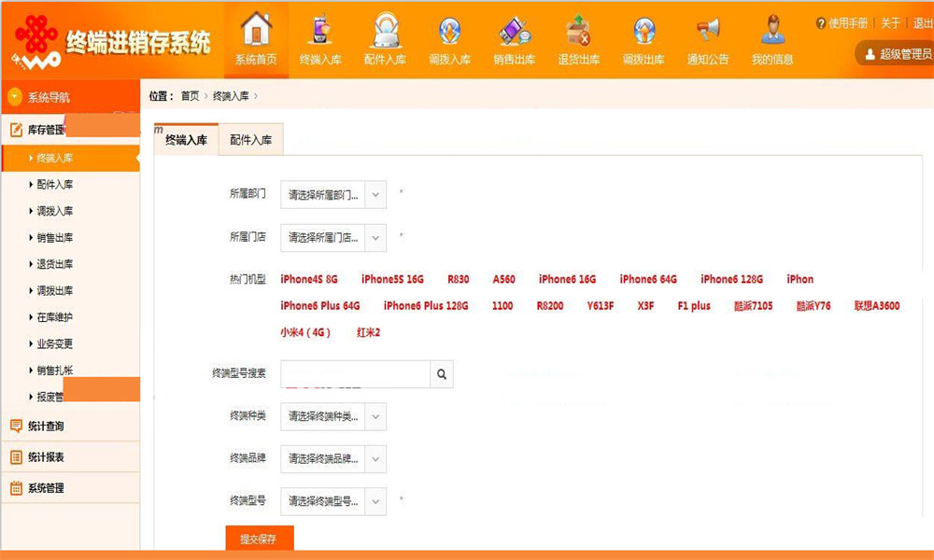The width and height of the screenshot is (934, 560).
Task: Click into the 终端型号搜索 text field
Action: coord(355,374)
